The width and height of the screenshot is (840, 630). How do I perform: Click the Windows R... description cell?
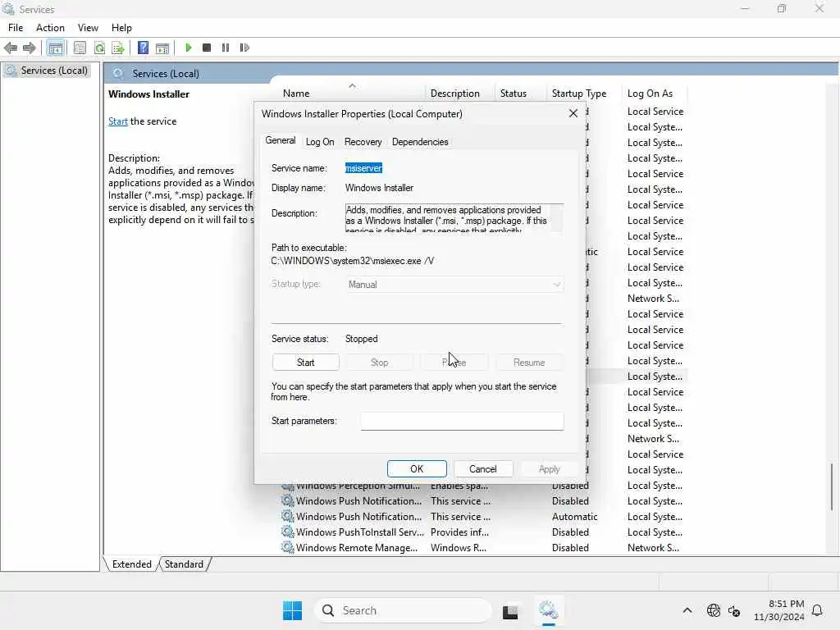click(x=459, y=547)
